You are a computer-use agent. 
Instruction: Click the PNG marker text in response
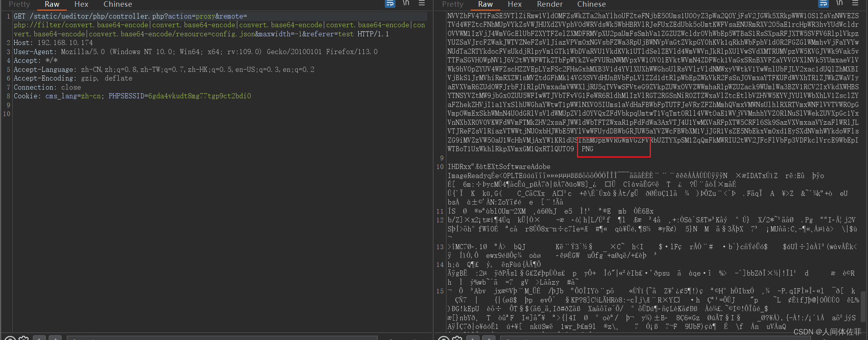point(588,149)
